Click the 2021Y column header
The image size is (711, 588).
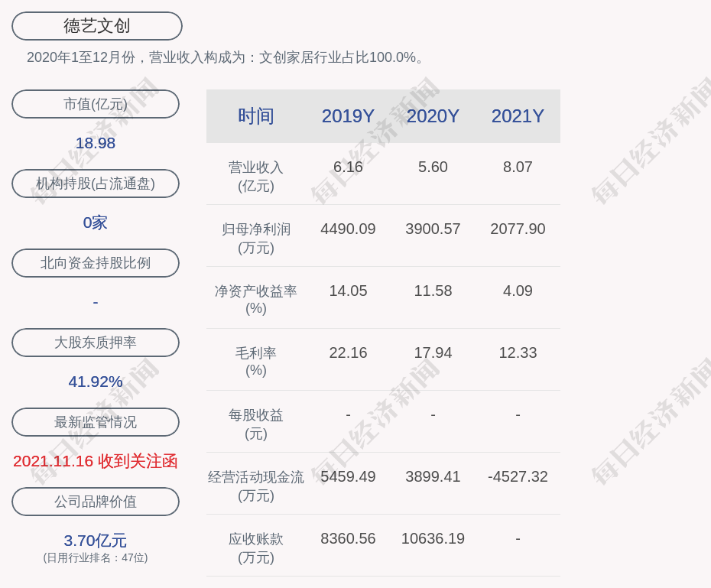(x=518, y=116)
